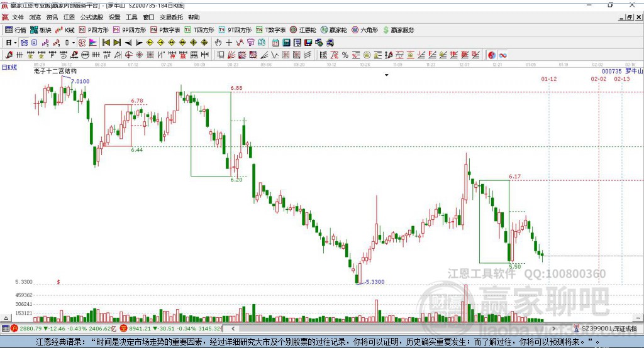Click the 深 Shenzhen index badge icon
Viewport: 644px width, 348px height.
pos(123,329)
